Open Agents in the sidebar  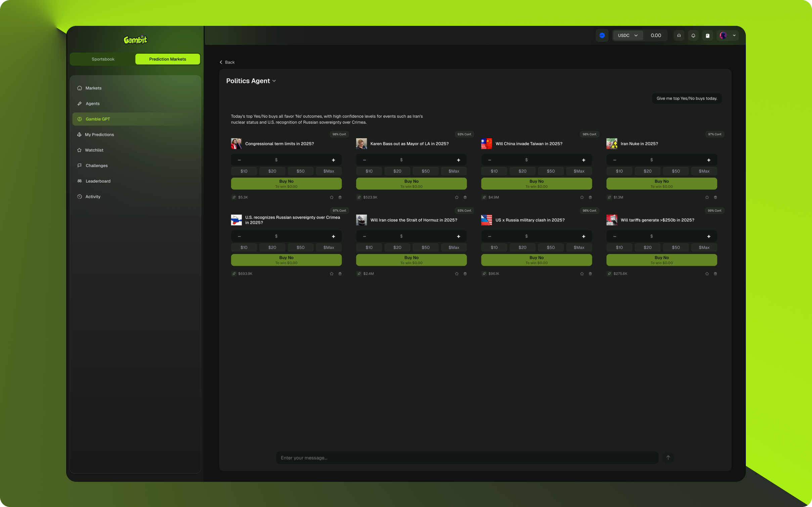point(135,103)
